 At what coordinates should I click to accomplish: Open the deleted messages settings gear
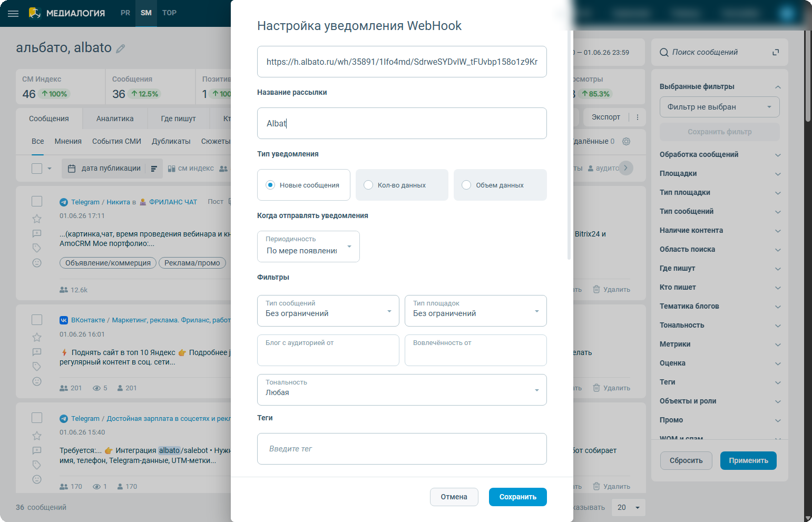point(627,141)
